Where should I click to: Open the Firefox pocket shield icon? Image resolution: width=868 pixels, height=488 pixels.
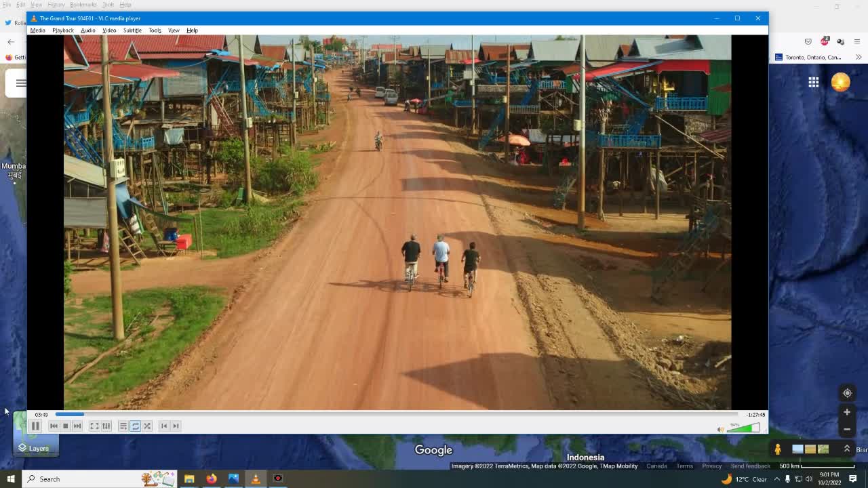(x=808, y=42)
